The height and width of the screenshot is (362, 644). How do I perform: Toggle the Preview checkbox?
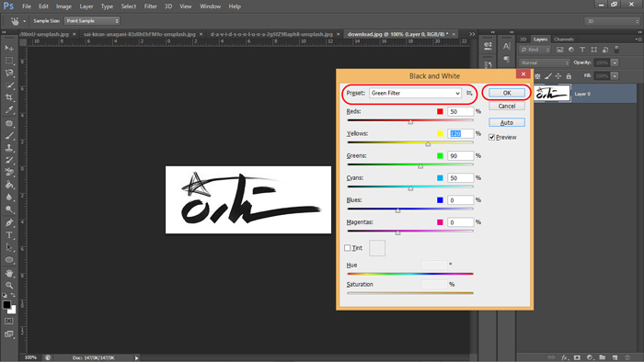click(491, 137)
